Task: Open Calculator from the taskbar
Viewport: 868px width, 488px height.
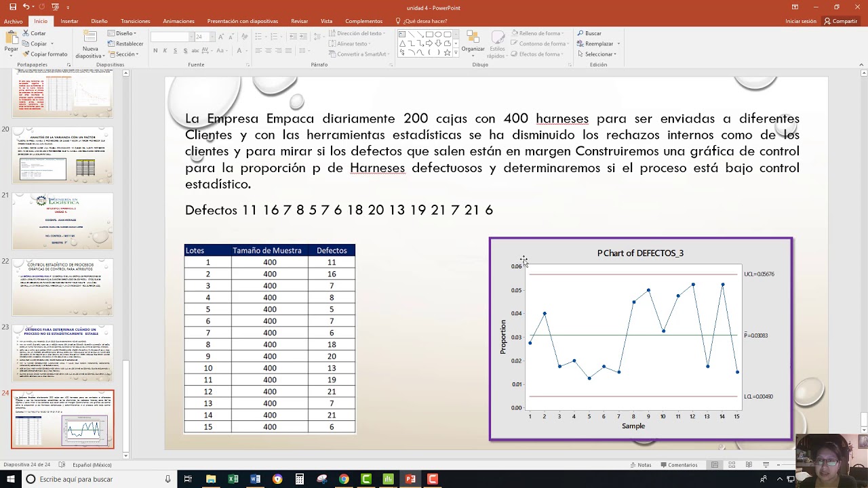Action: (x=299, y=479)
